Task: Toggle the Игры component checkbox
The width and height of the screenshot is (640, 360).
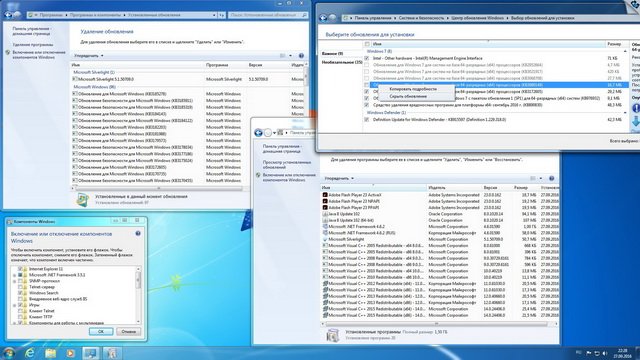Action: pyautogui.click(x=20, y=305)
